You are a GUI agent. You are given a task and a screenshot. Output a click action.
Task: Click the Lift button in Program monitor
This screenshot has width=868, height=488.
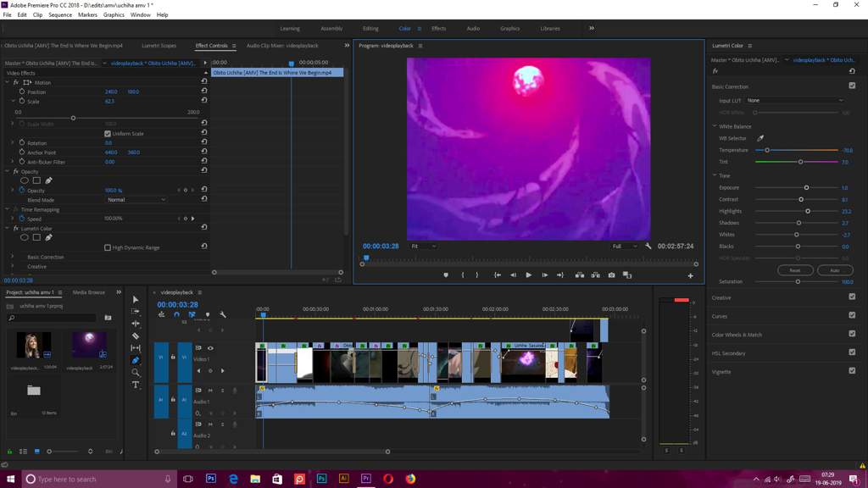pyautogui.click(x=580, y=275)
